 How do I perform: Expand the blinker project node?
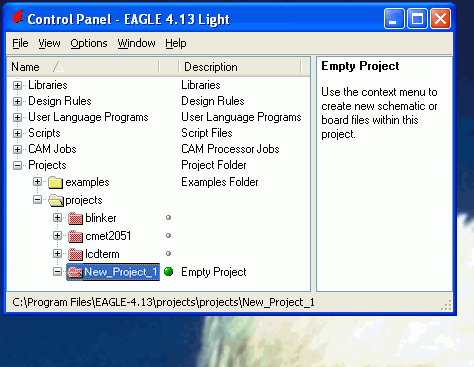(x=57, y=218)
